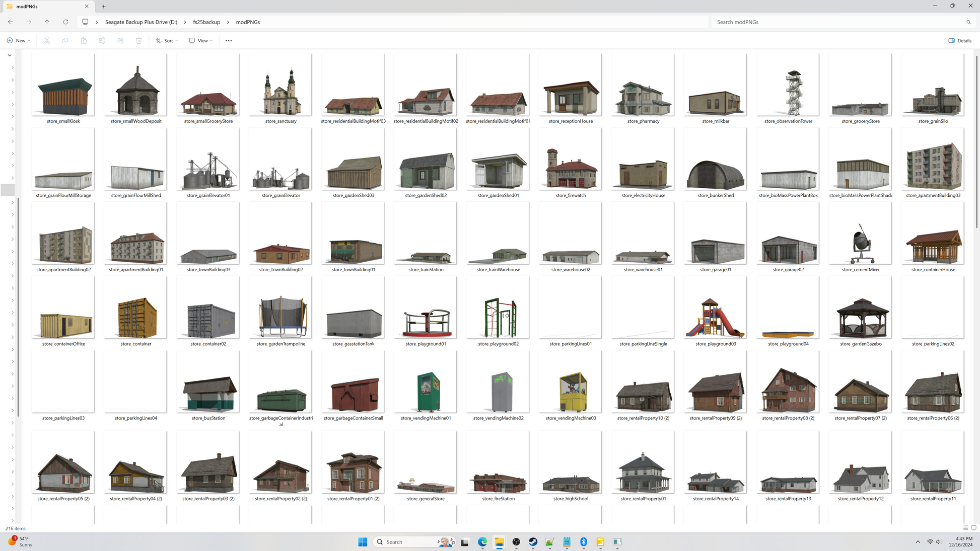Open Steam from the taskbar
980x551 pixels.
pos(533,542)
